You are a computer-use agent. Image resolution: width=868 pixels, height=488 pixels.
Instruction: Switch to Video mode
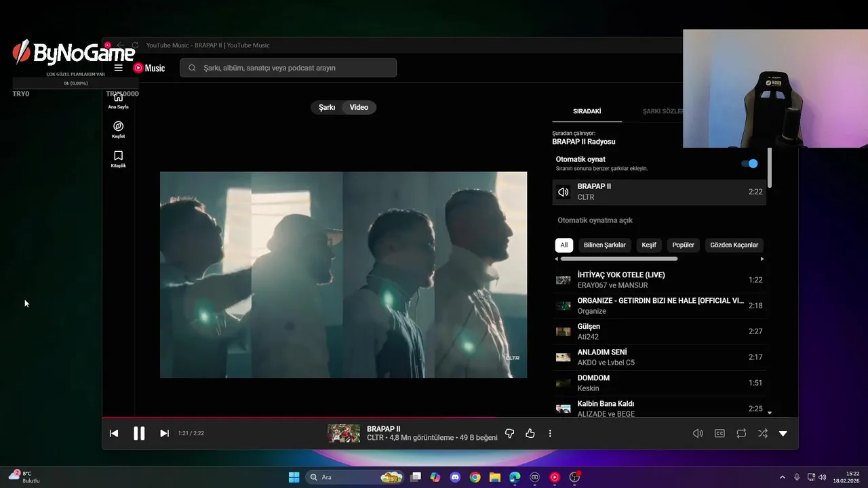click(x=359, y=107)
